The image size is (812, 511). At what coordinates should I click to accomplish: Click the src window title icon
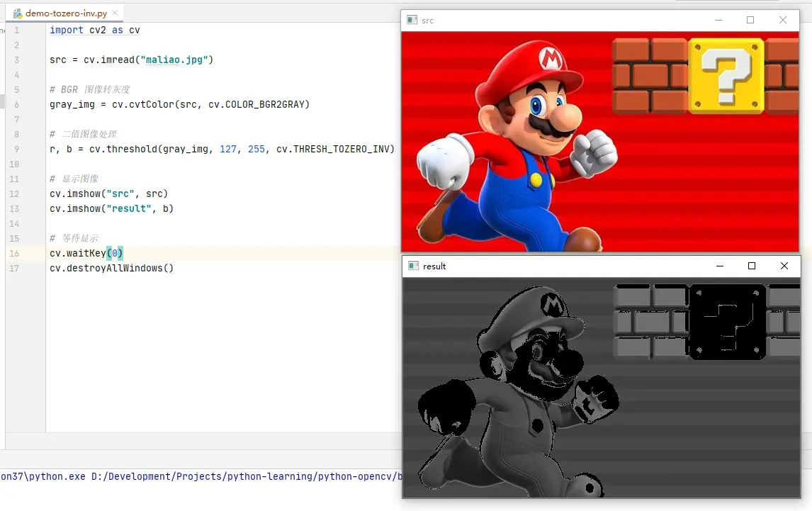point(412,21)
